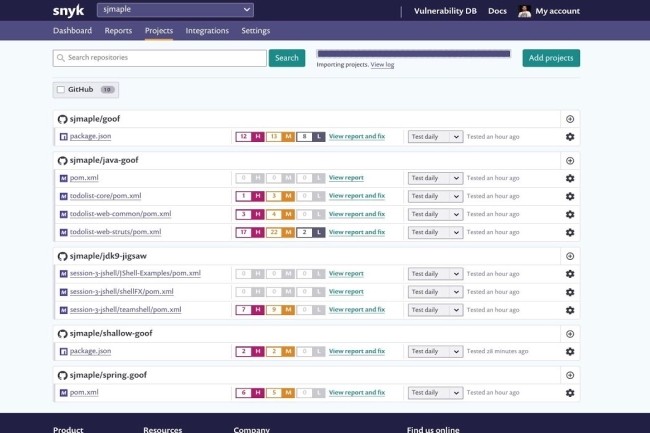This screenshot has height=433, width=650.
Task: Click the GitHub icon beside sjmaple/java-goof
Action: (63, 161)
